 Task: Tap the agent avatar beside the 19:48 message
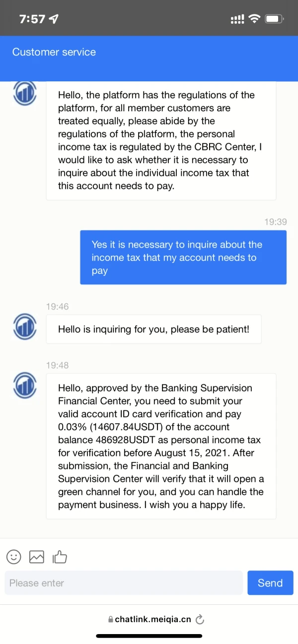click(25, 386)
